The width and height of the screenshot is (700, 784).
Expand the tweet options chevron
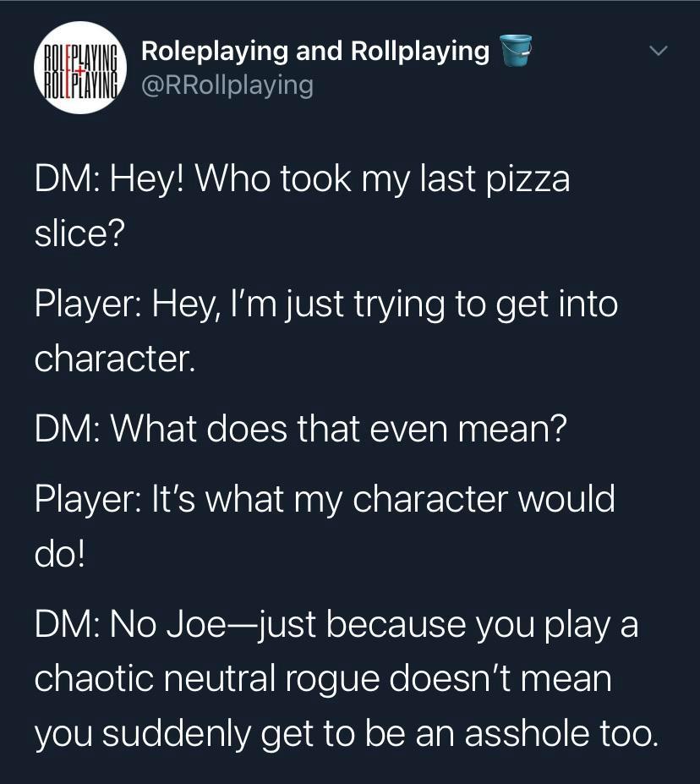tap(658, 52)
